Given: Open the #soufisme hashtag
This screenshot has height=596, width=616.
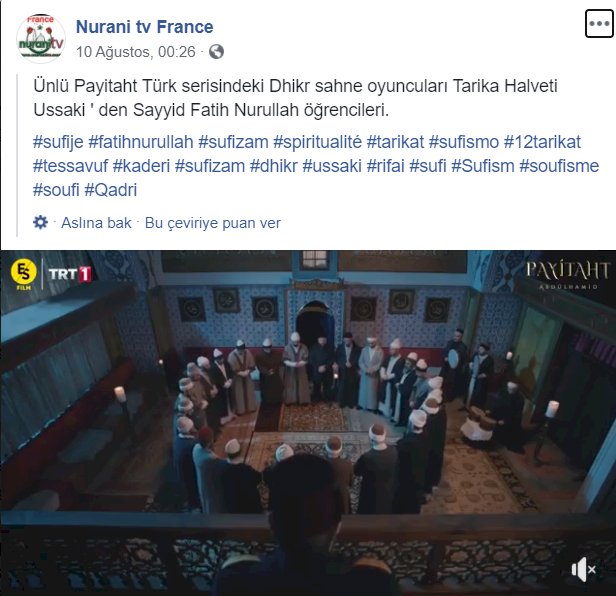Looking at the screenshot, I should coord(559,166).
